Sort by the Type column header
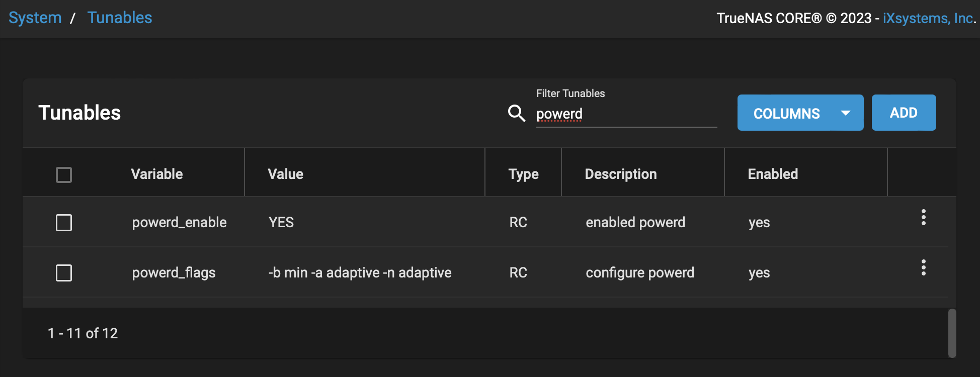This screenshot has width=980, height=377. (x=523, y=174)
